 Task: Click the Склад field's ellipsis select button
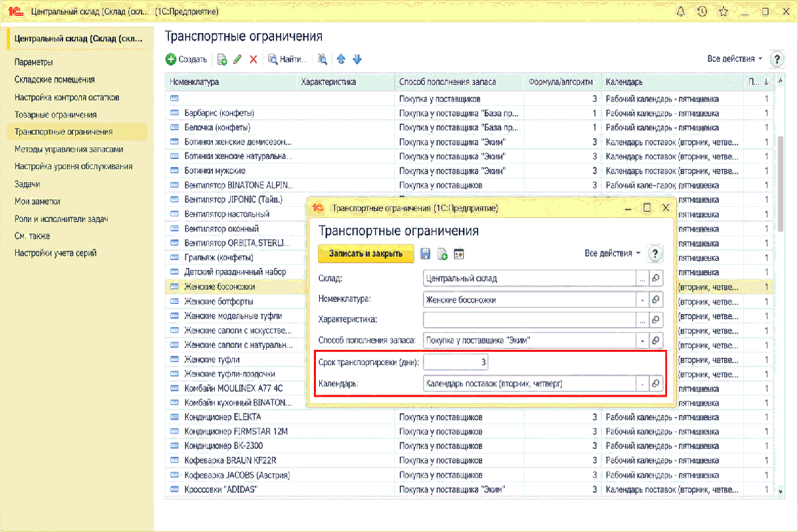point(642,279)
